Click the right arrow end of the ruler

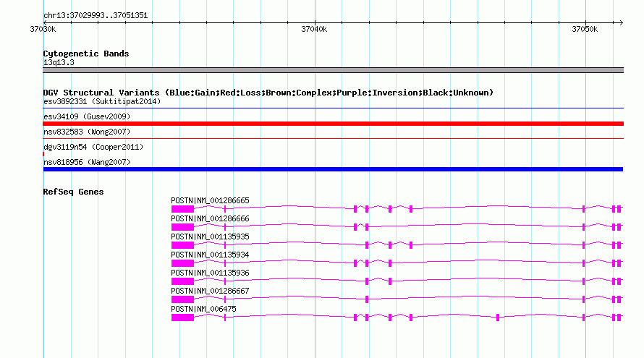[621, 22]
